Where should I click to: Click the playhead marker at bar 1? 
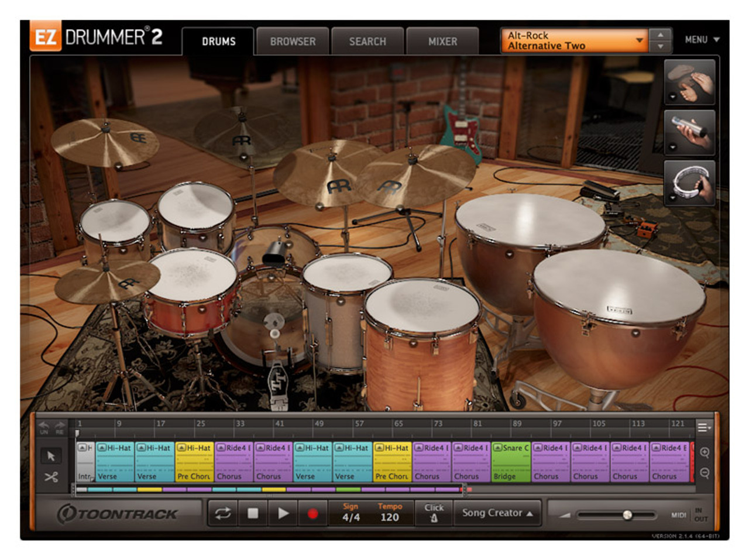77,433
